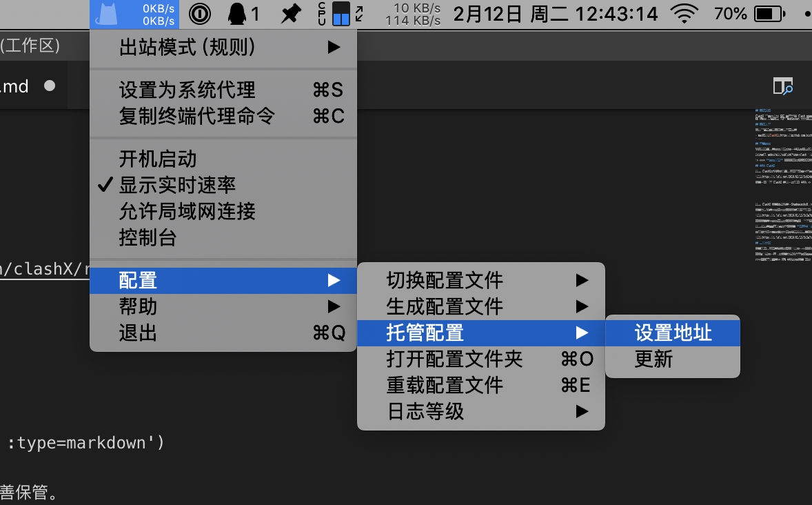
Task: Click the pushpin menu bar icon
Action: (x=291, y=14)
